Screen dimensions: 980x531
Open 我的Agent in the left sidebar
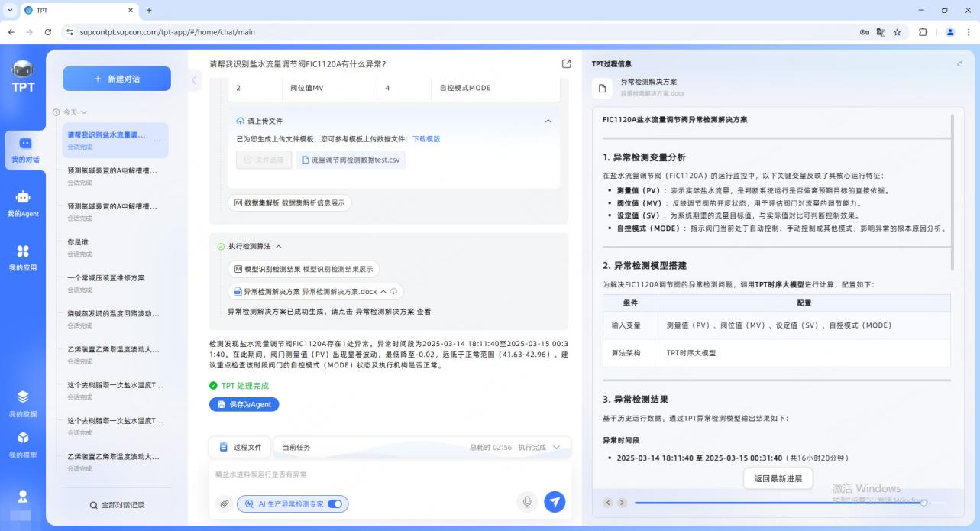23,203
